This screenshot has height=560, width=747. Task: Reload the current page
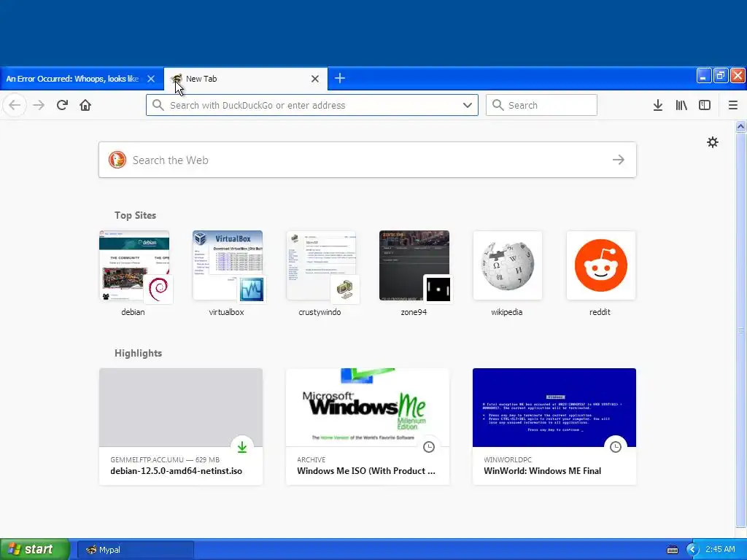[x=62, y=105]
